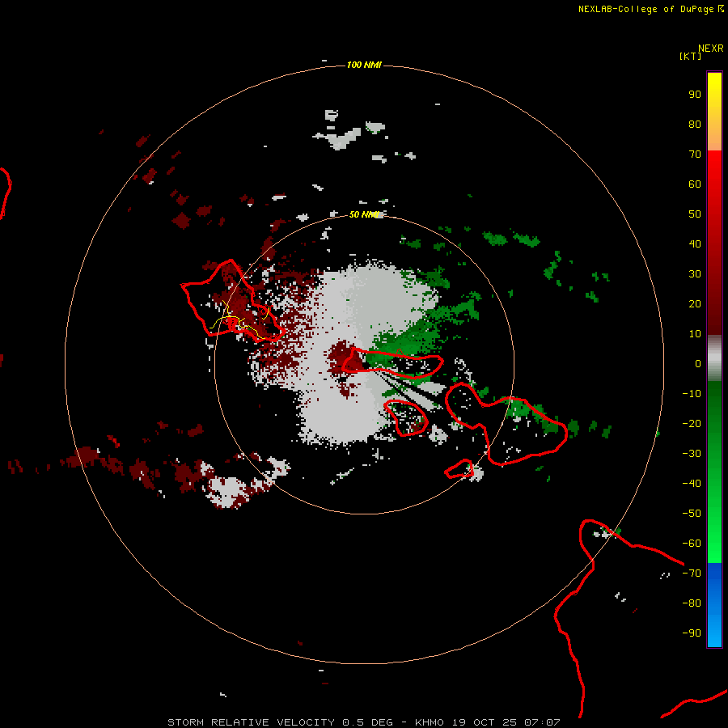The width and height of the screenshot is (728, 728).
Task: Click the blue bottom segment of color bar
Action: tap(714, 605)
